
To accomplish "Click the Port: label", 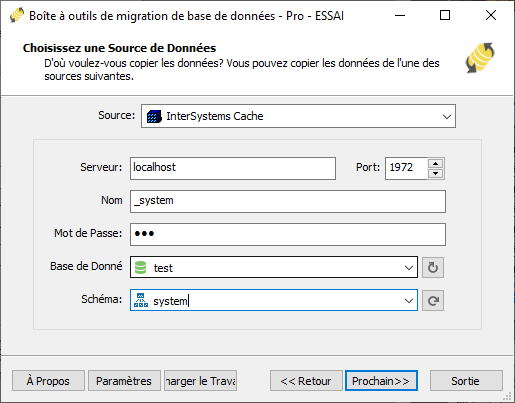I will (x=368, y=167).
